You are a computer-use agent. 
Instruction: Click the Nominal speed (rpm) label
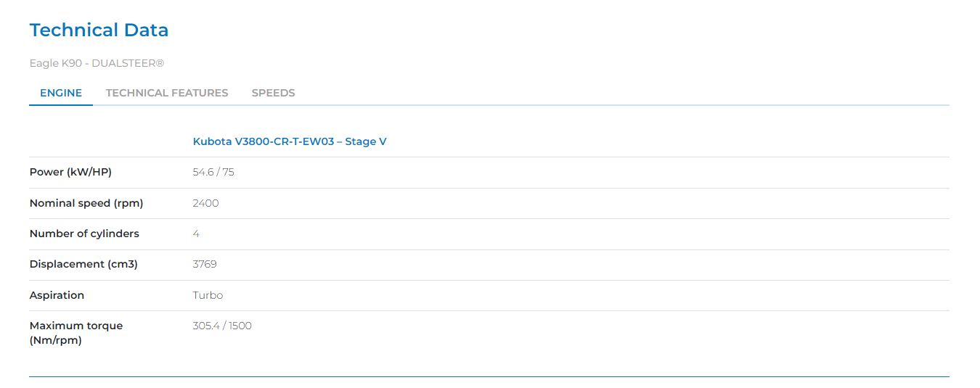(x=86, y=203)
